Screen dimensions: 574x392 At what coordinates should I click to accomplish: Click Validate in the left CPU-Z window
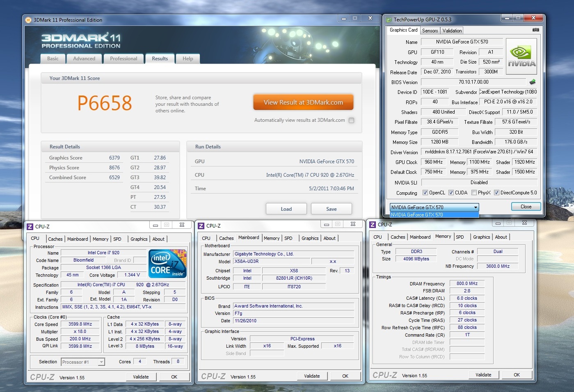(x=141, y=377)
